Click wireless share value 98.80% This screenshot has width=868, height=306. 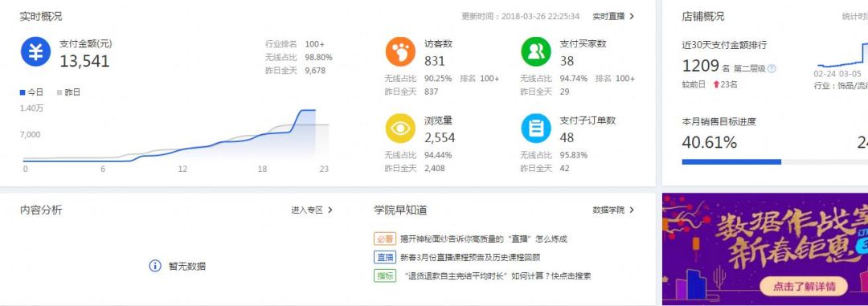pos(319,57)
